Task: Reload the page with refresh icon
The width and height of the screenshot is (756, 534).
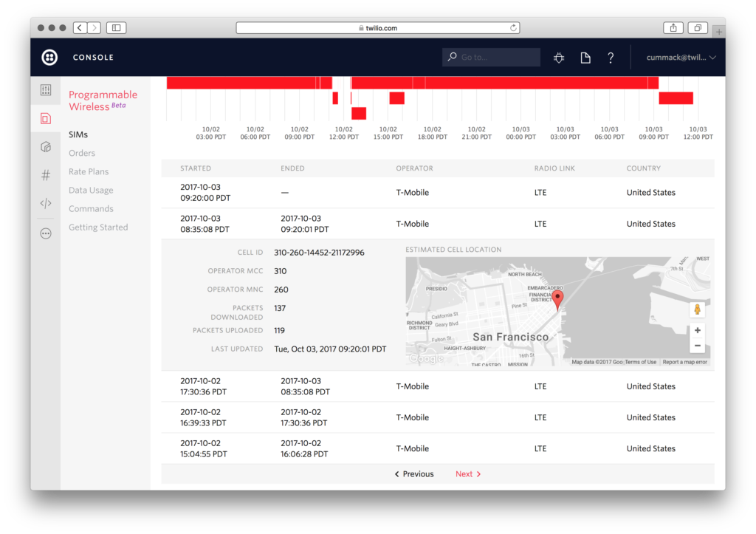Action: pyautogui.click(x=514, y=27)
